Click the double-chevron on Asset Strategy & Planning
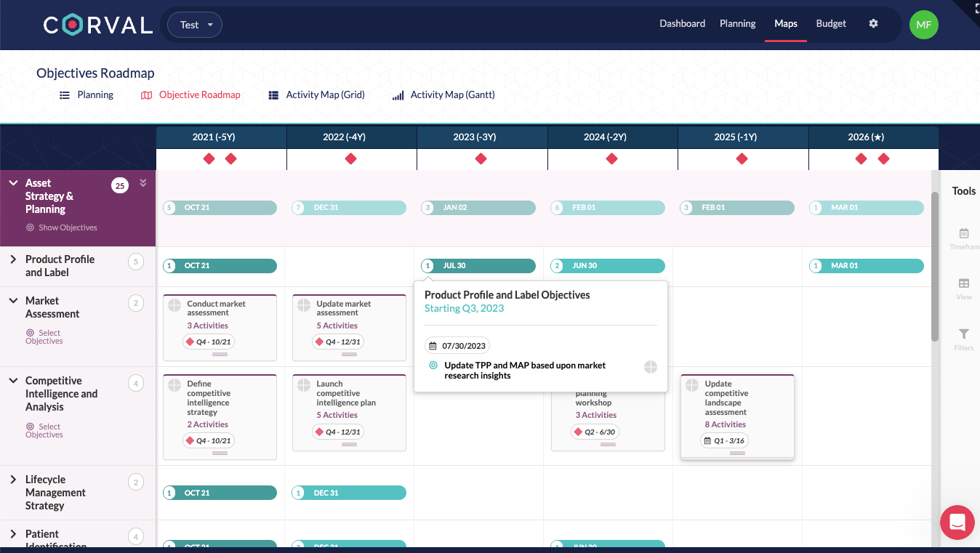Viewport: 980px width, 553px height. pyautogui.click(x=143, y=183)
